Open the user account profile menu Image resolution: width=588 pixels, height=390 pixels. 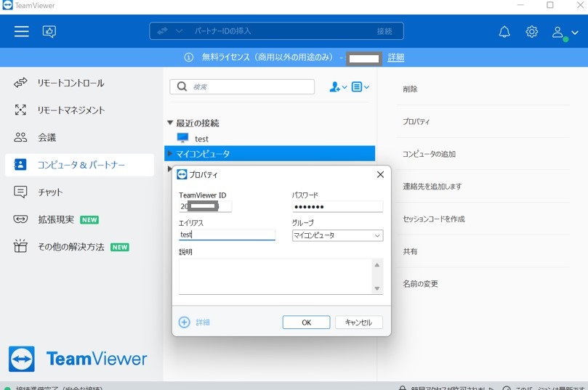click(564, 33)
